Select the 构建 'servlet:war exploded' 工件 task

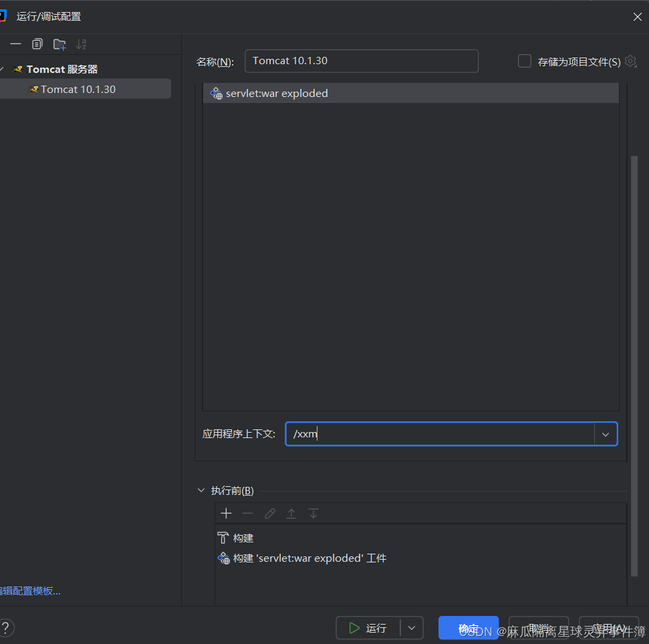421,558
